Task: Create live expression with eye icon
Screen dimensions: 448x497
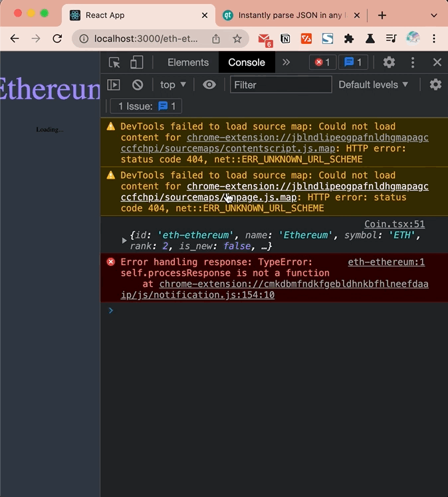Action: click(x=209, y=84)
